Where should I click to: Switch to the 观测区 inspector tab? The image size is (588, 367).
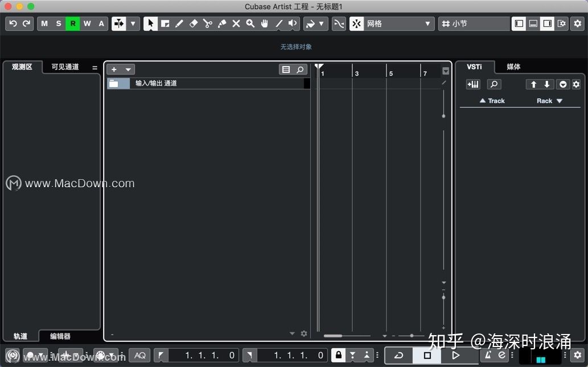coord(22,67)
